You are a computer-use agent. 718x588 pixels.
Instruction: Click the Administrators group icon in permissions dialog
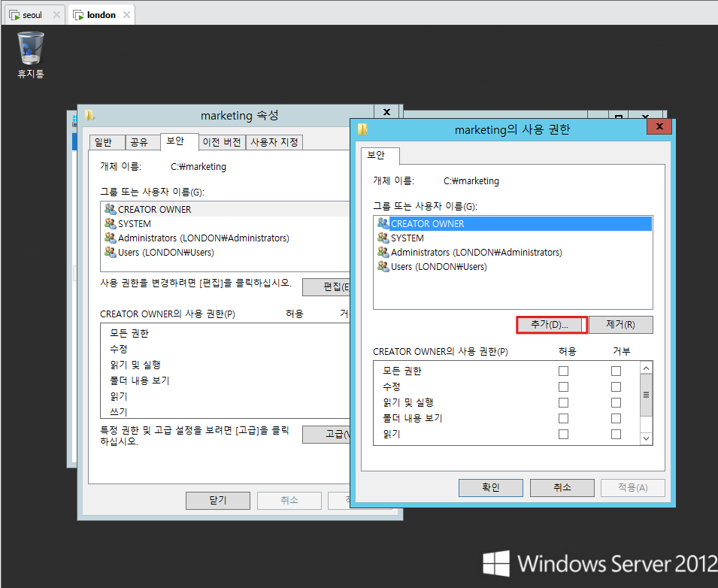click(383, 252)
